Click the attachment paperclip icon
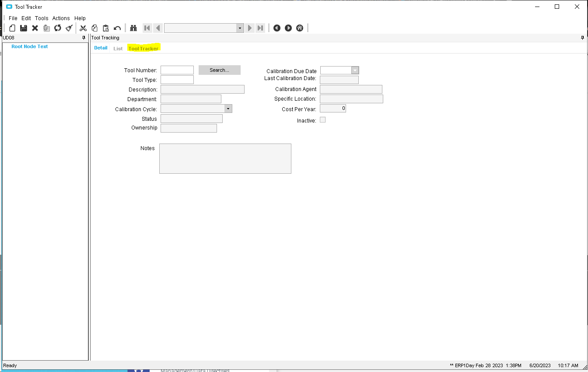The height and width of the screenshot is (372, 588). coord(46,28)
